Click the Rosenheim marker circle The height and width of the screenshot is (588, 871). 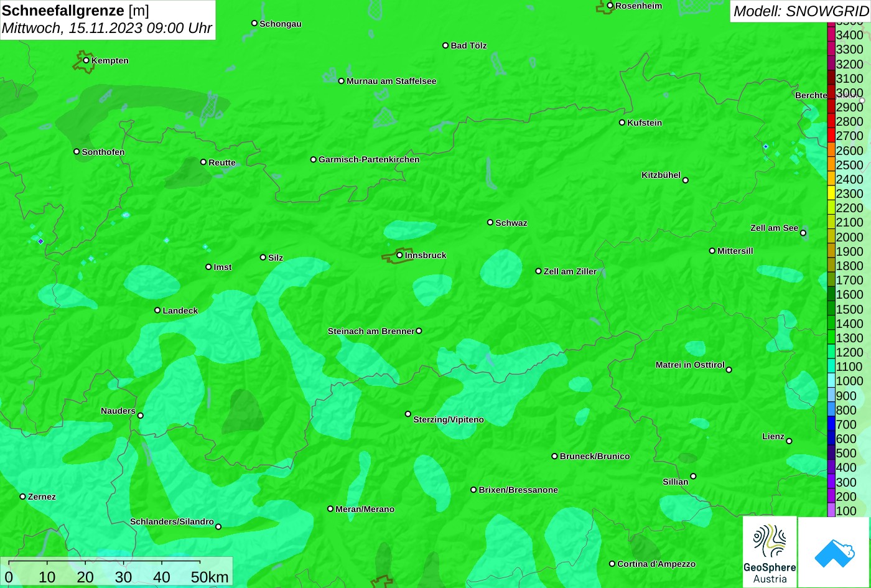pos(610,6)
